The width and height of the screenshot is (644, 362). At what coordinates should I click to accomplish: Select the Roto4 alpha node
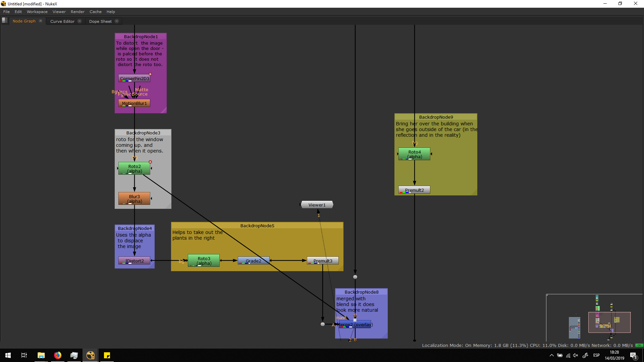414,154
